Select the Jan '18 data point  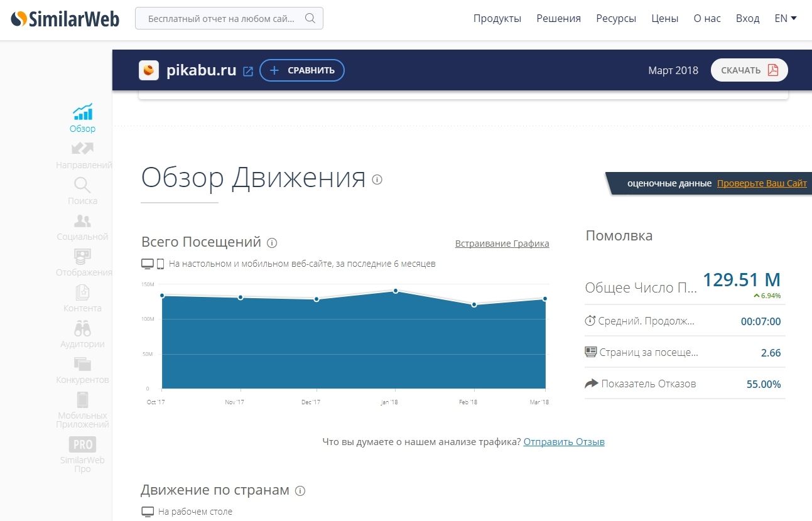(396, 291)
